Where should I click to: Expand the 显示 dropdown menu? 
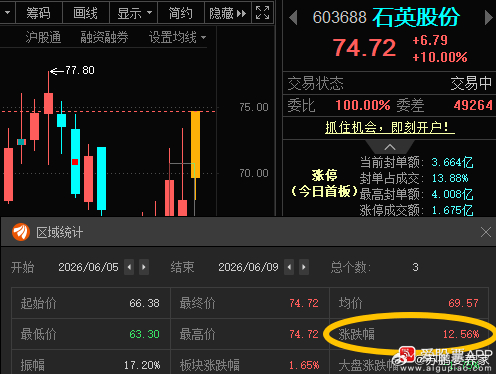click(x=134, y=13)
